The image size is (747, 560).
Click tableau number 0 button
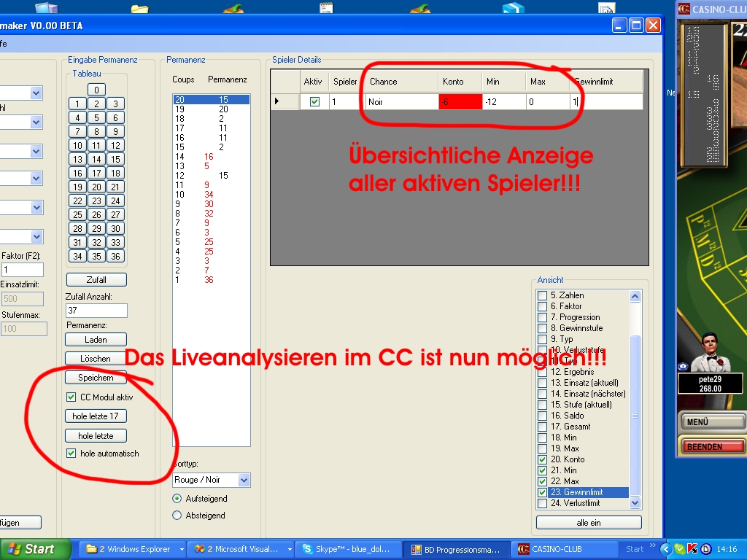[x=96, y=90]
